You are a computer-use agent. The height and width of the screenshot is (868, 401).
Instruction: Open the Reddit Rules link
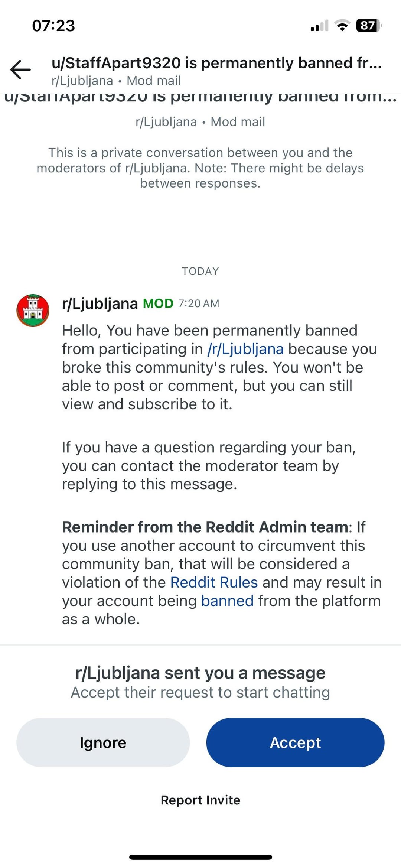[214, 582]
